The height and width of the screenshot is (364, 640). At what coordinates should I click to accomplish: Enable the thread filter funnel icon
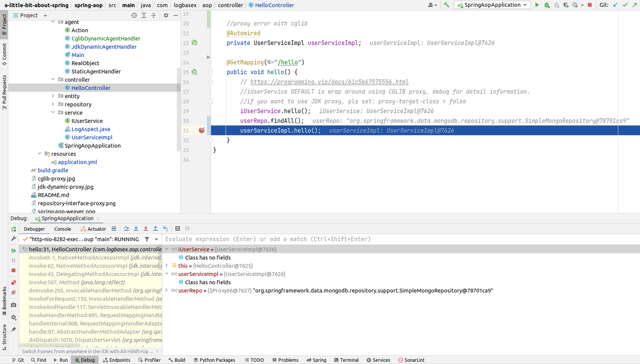[x=147, y=239]
